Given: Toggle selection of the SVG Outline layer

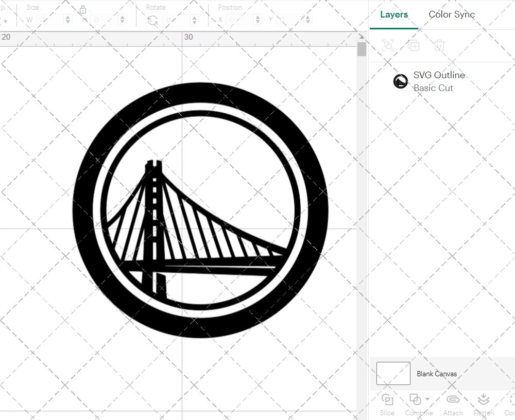Looking at the screenshot, I should click(401, 81).
